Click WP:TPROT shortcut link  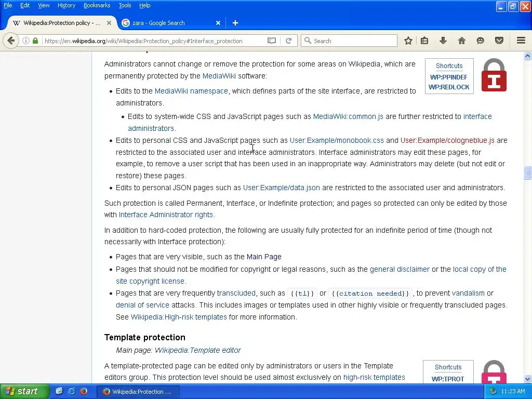click(447, 379)
